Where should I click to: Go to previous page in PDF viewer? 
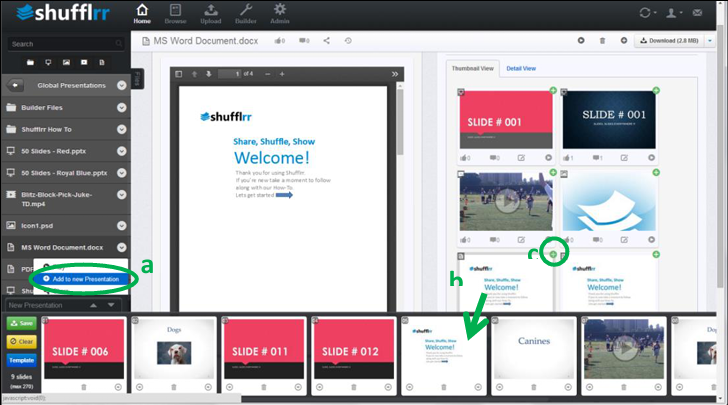(195, 74)
